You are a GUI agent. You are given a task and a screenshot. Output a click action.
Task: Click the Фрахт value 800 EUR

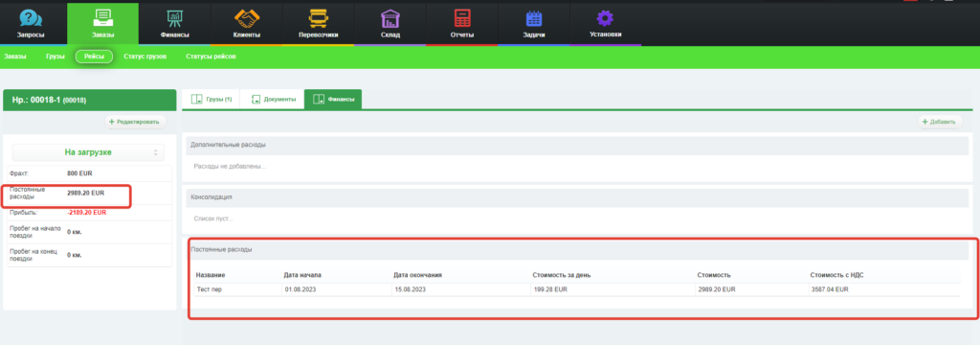(79, 172)
